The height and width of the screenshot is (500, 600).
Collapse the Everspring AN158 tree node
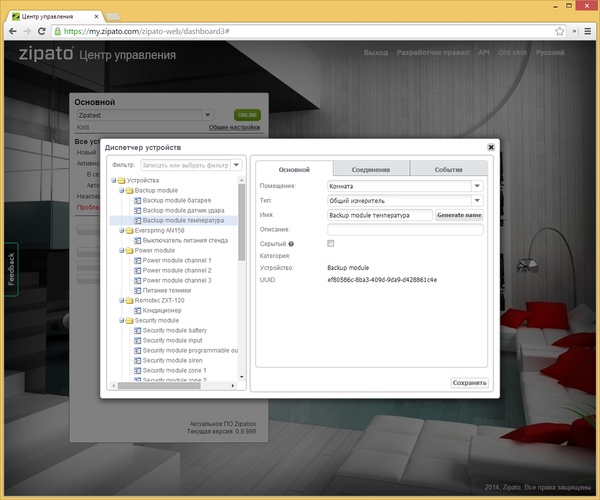coord(121,230)
